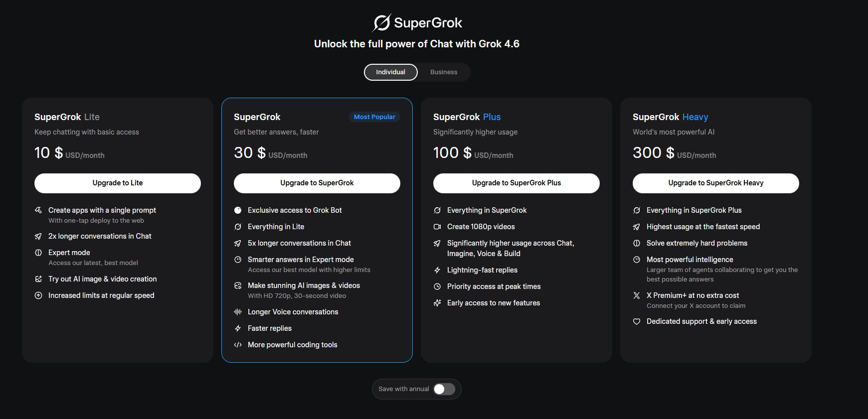Click 'Access our best model with higher limits'
The image size is (868, 419).
(x=309, y=270)
